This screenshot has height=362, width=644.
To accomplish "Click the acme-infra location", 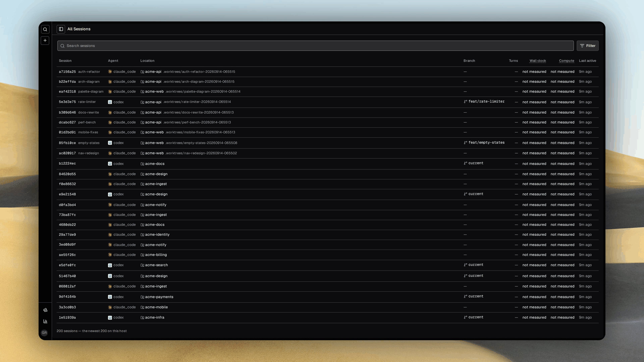I will pyautogui.click(x=155, y=317).
